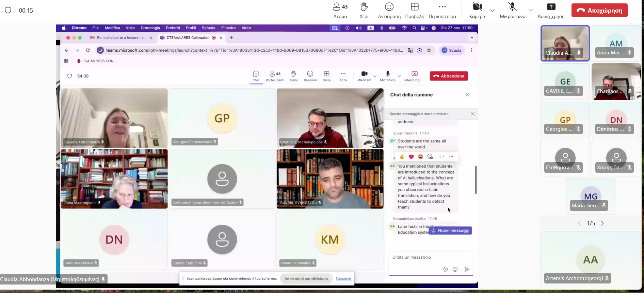The height and width of the screenshot is (293, 644).
Task: Unmute using the Μικρόφωνο button
Action: point(512,11)
